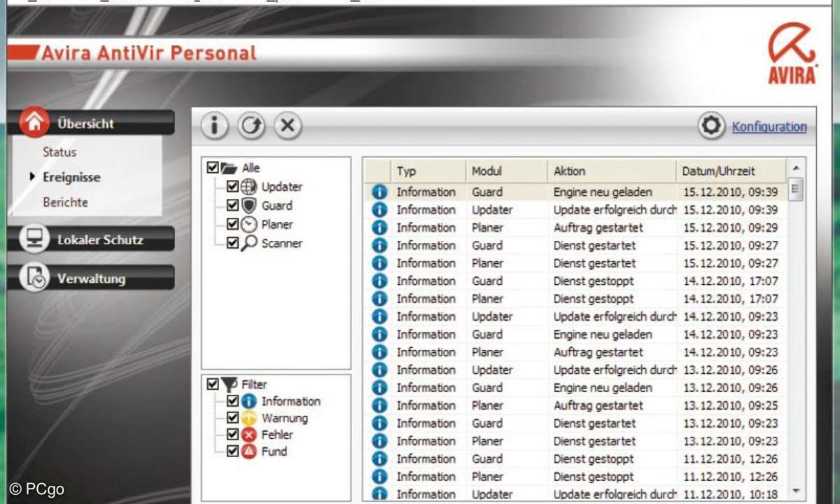Toggle the Scanner module checkbox
Image resolution: width=840 pixels, height=504 pixels.
click(233, 244)
